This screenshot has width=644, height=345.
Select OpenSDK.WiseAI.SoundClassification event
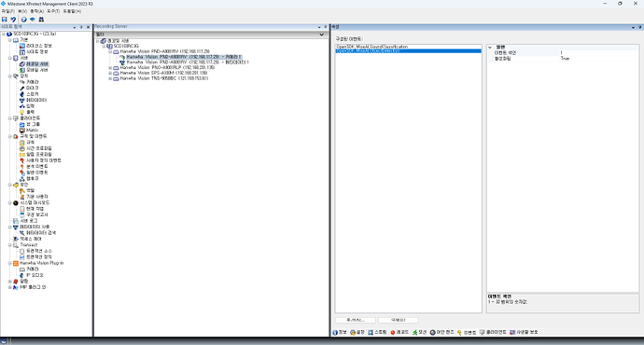[371, 47]
